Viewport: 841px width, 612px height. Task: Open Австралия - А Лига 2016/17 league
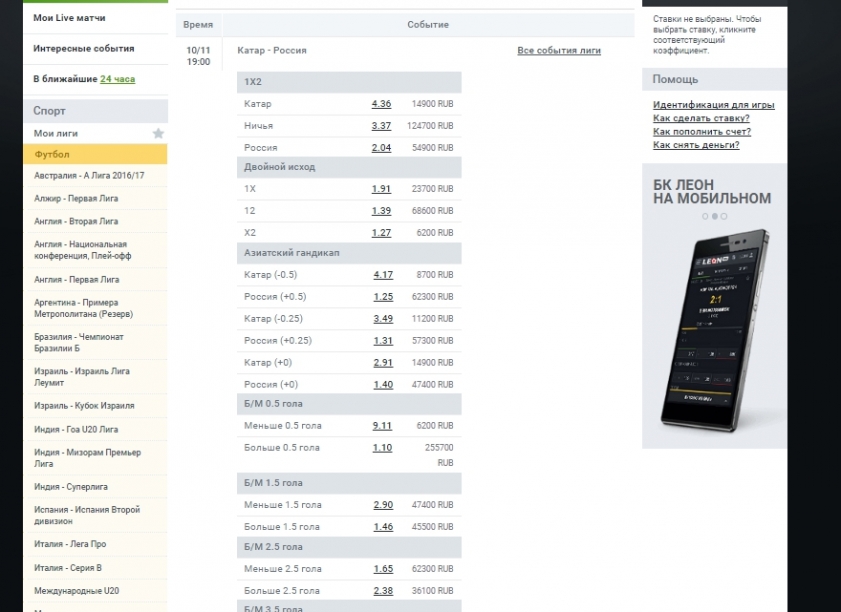pyautogui.click(x=89, y=176)
